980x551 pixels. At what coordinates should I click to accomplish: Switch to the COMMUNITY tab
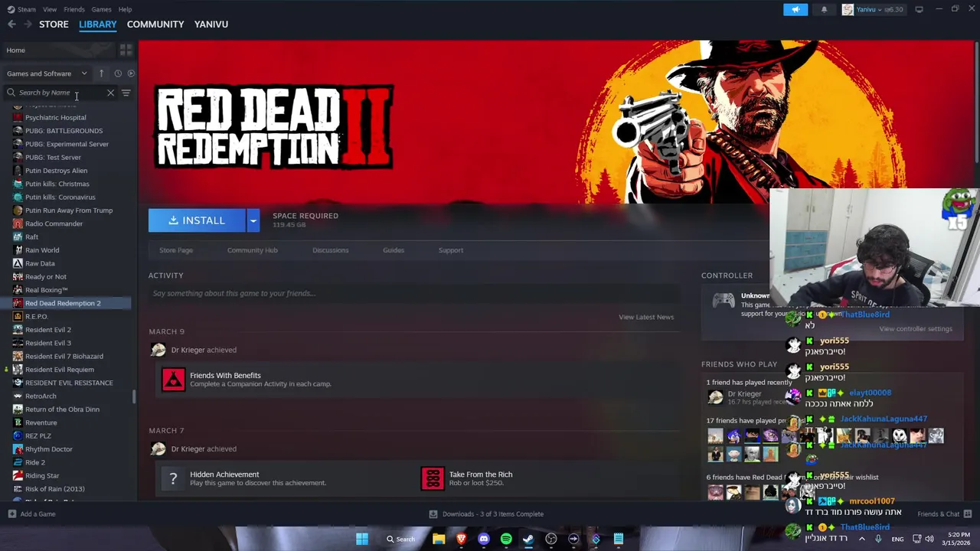155,24
